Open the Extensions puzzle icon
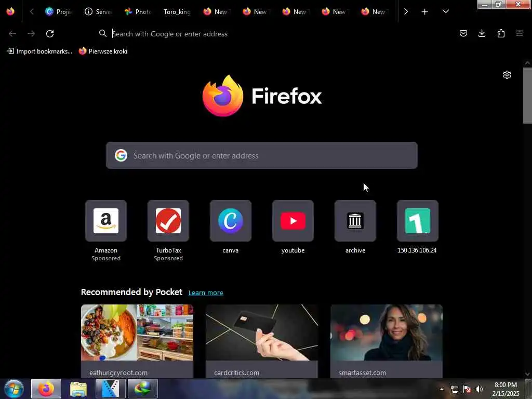 pos(501,33)
